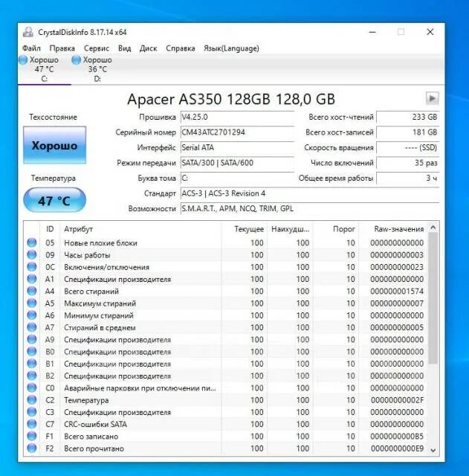Click status orb for C7 CRC-ошибки SATA

tap(32, 424)
